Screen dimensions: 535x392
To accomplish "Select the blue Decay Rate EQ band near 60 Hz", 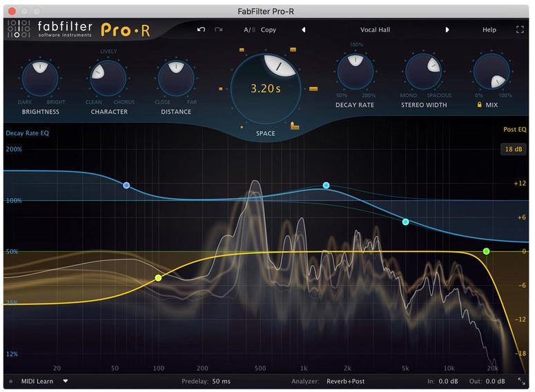I will pos(126,186).
